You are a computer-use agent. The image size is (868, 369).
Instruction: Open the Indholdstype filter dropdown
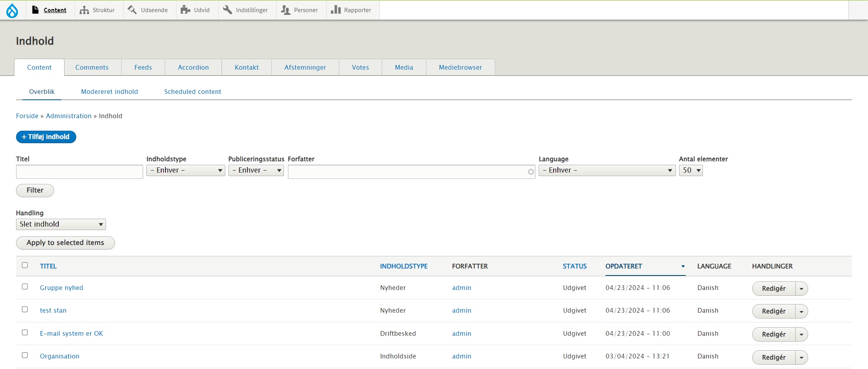click(x=185, y=171)
